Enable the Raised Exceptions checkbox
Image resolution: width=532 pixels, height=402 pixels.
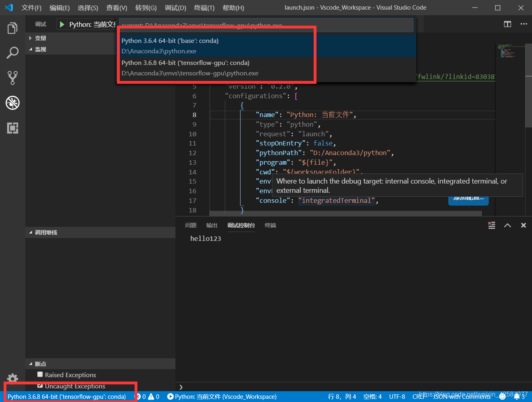(40, 374)
